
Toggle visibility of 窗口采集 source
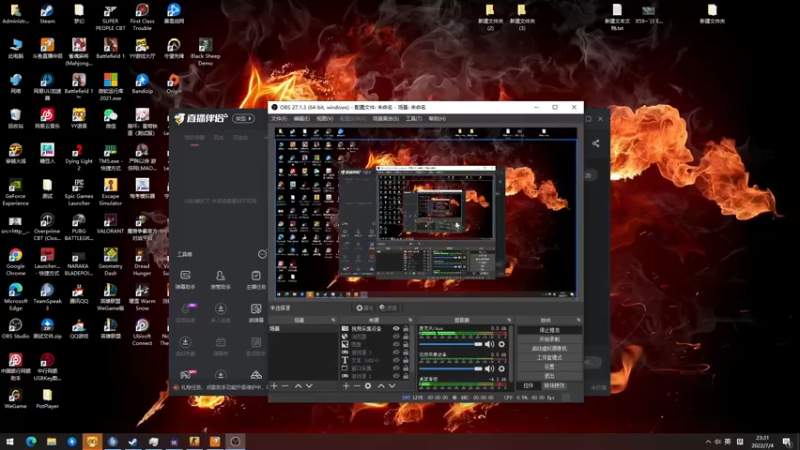point(396,368)
